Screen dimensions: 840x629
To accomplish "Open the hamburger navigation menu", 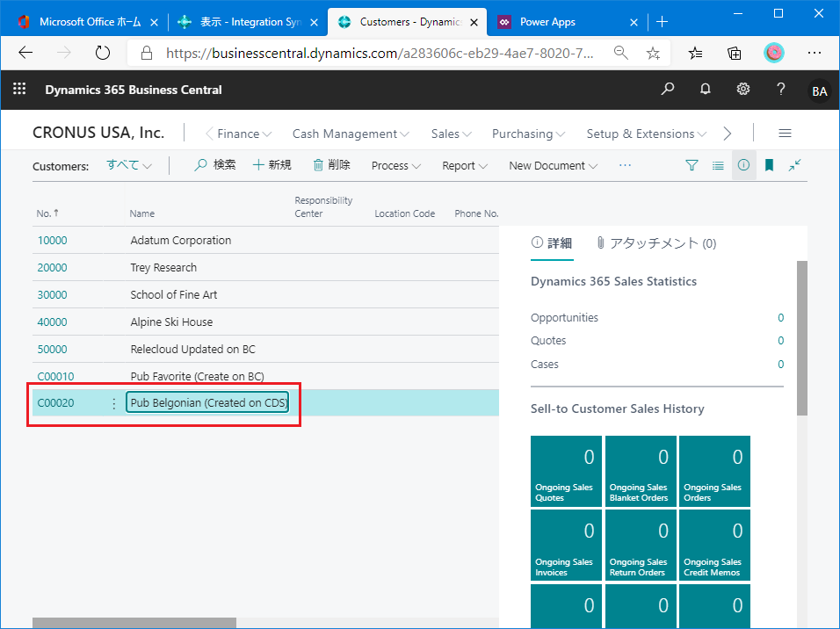I will click(x=785, y=134).
